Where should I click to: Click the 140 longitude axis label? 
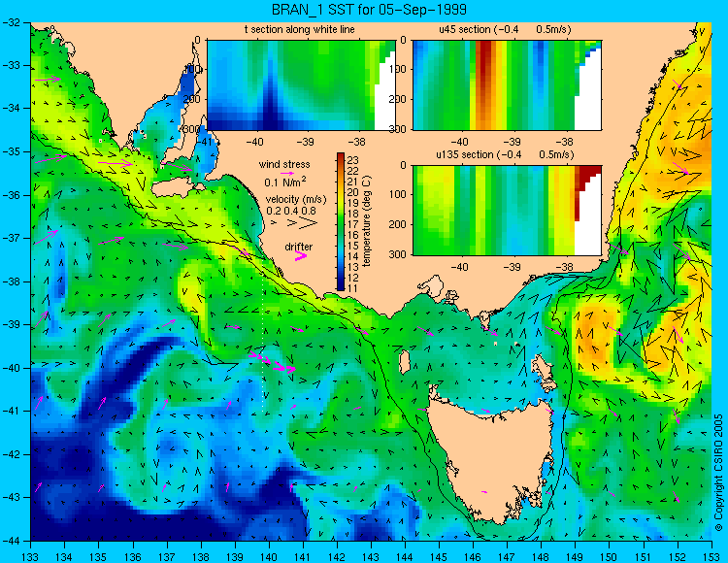269,556
